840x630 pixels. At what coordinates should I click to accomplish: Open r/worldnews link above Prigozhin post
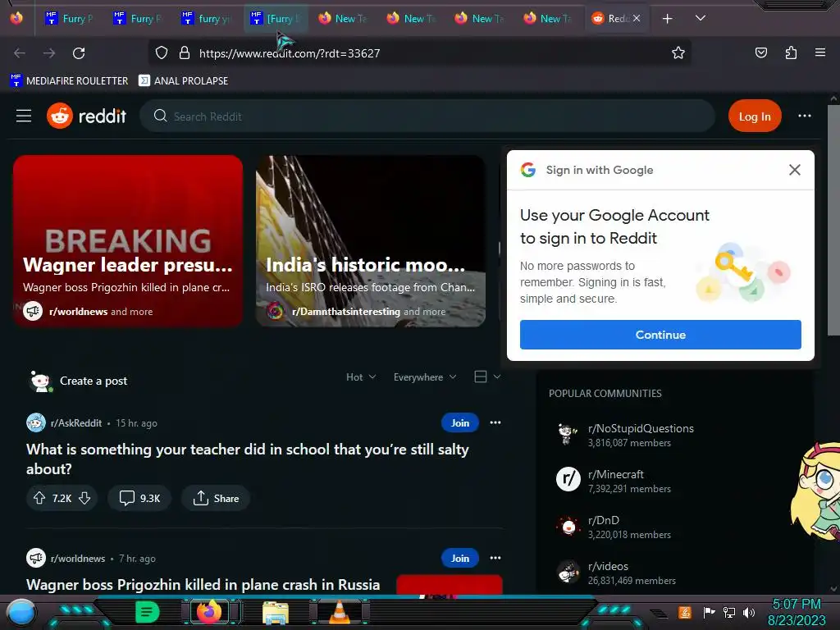click(x=78, y=558)
